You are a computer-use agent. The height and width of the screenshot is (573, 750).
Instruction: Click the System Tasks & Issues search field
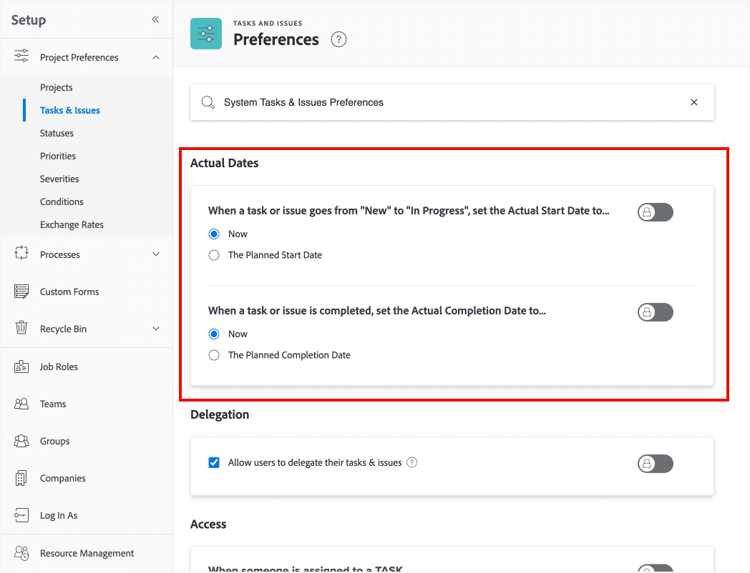click(x=440, y=102)
